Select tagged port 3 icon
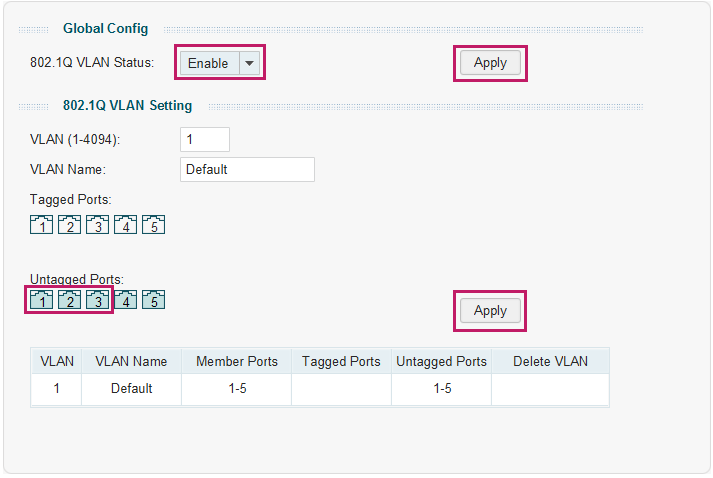The image size is (713, 478). point(97,224)
